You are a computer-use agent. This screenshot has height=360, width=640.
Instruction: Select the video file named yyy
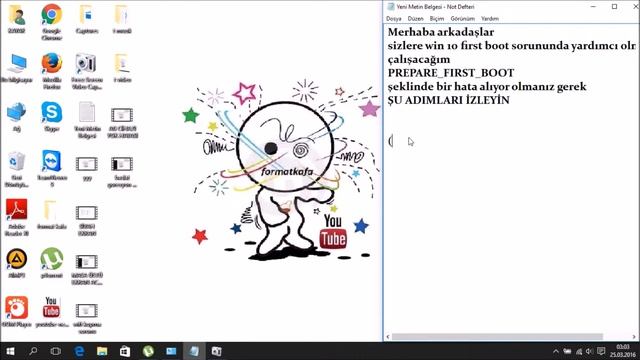click(87, 168)
